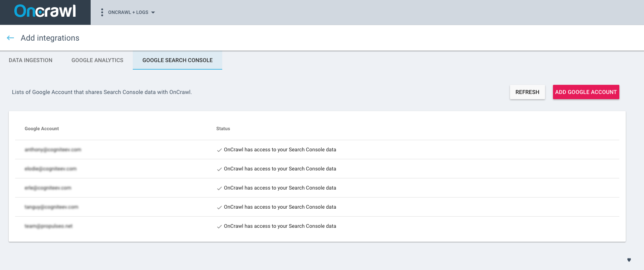The image size is (644, 270).
Task: Click the status text in the team@propulseo row
Action: (280, 226)
